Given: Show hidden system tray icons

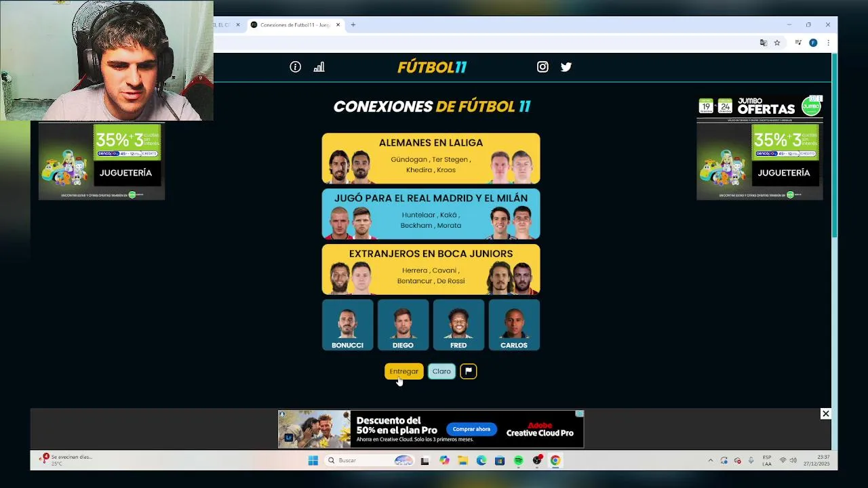Looking at the screenshot, I should [711, 460].
